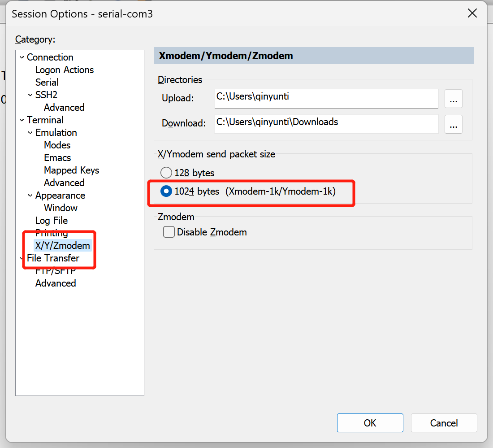
Task: Open the Serial settings category
Action: [x=47, y=83]
